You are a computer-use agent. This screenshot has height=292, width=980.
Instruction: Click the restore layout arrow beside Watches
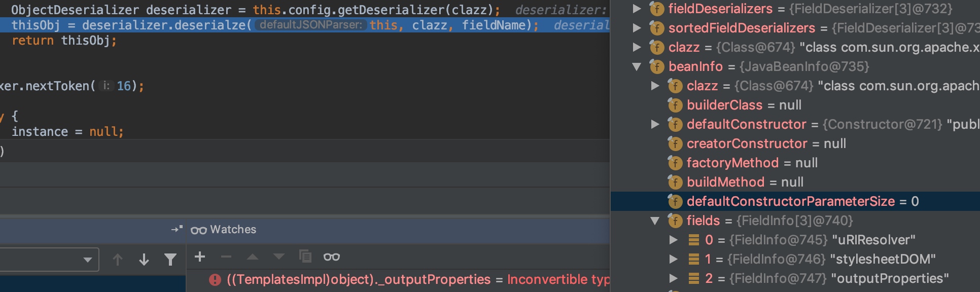point(177,229)
